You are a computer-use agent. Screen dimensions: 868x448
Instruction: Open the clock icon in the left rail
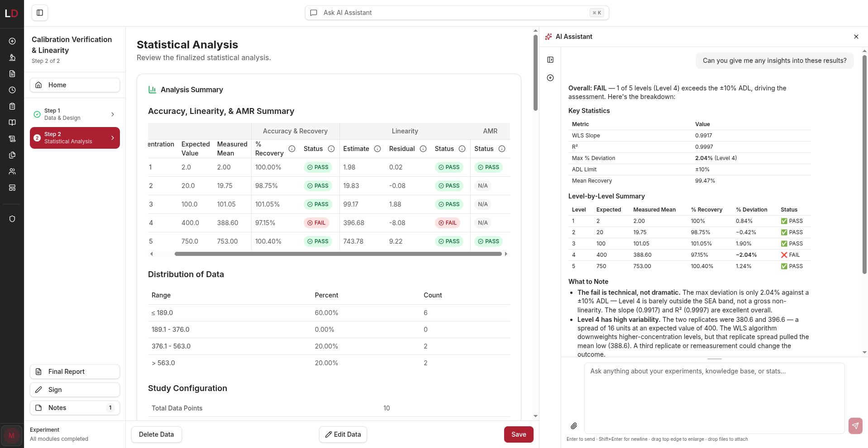click(x=12, y=90)
